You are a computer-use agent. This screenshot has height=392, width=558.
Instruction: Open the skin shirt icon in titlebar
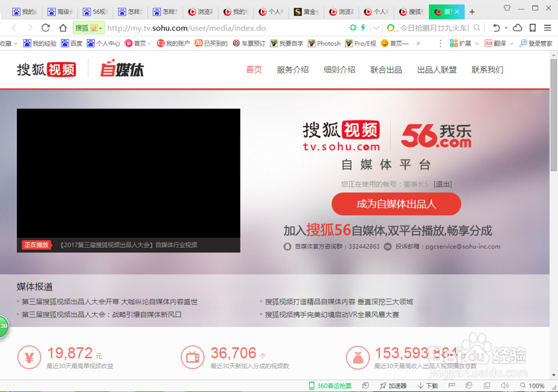pos(507,8)
